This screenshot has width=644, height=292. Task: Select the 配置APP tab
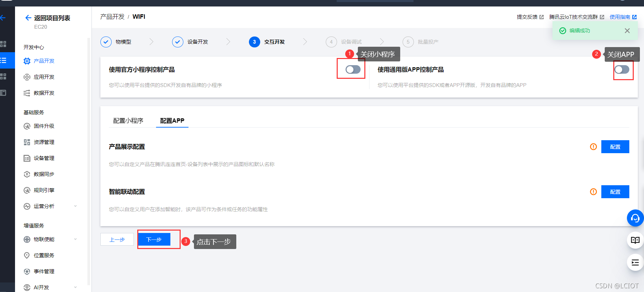click(x=172, y=121)
